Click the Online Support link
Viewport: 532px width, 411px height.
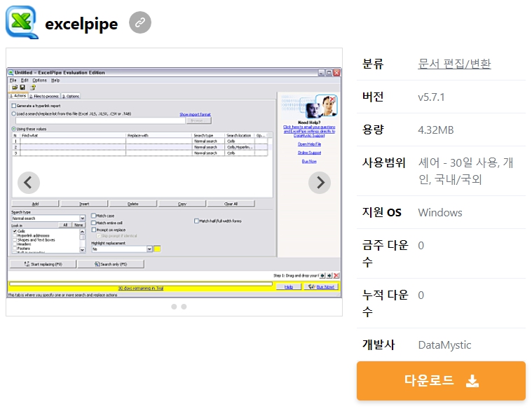309,153
